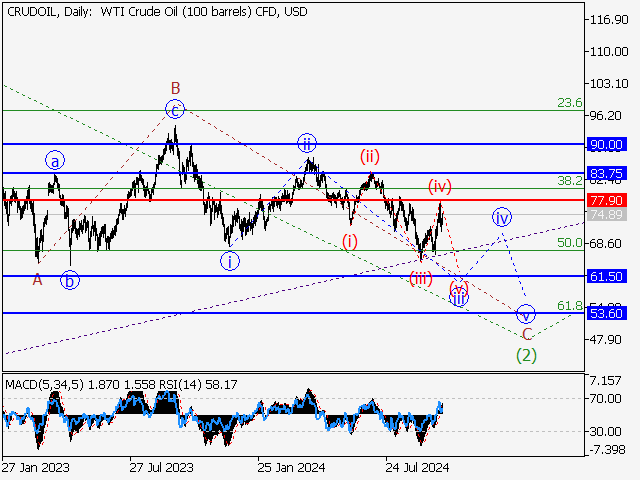Select the red (iv) sub-wave label
Viewport: 640px width, 480px height.
(x=440, y=187)
